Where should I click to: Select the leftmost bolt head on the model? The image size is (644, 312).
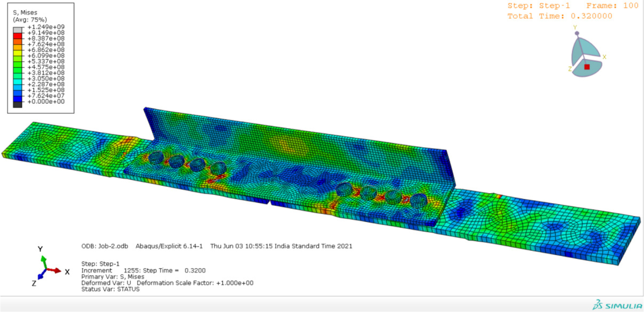pyautogui.click(x=156, y=157)
